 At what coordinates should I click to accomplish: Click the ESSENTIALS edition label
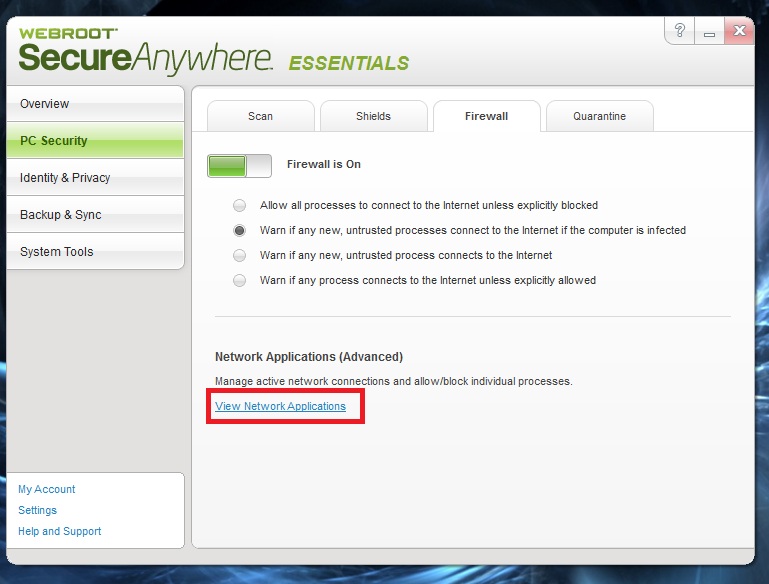[x=349, y=63]
